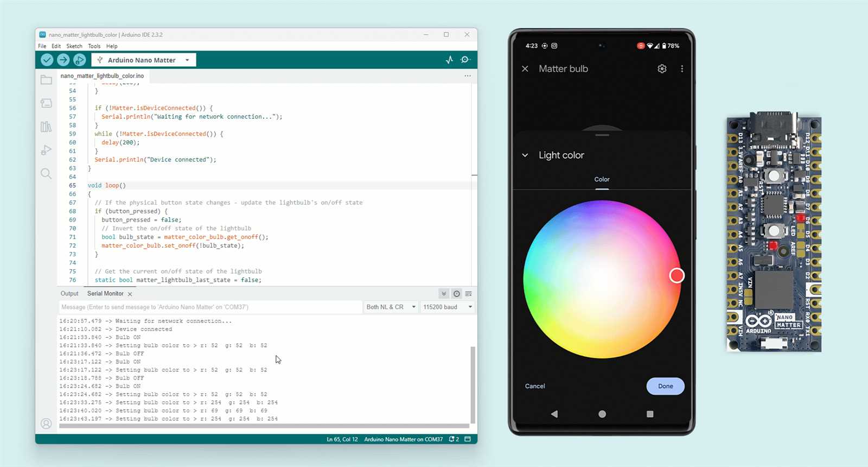Tap the Done button on the phone

[666, 386]
